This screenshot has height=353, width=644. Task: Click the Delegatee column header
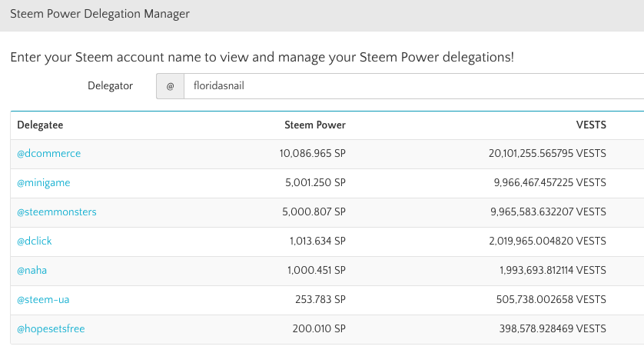tap(39, 125)
